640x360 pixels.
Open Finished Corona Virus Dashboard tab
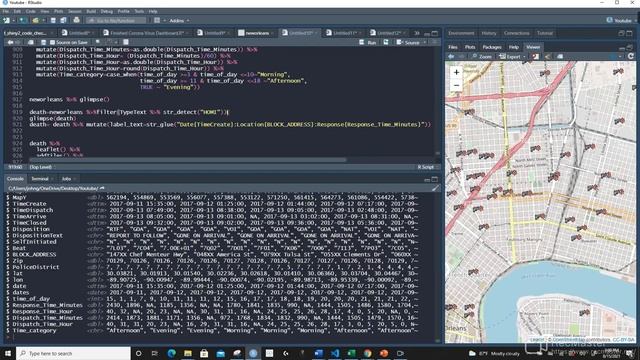[145, 33]
